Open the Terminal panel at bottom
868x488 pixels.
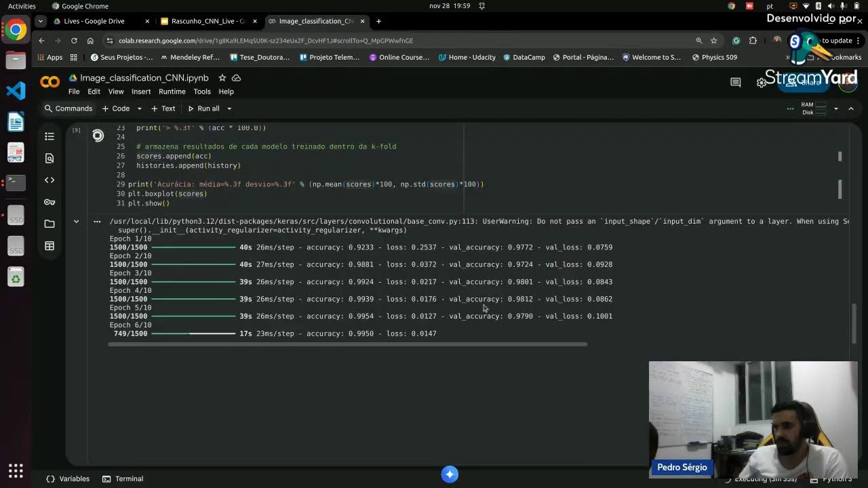click(123, 479)
